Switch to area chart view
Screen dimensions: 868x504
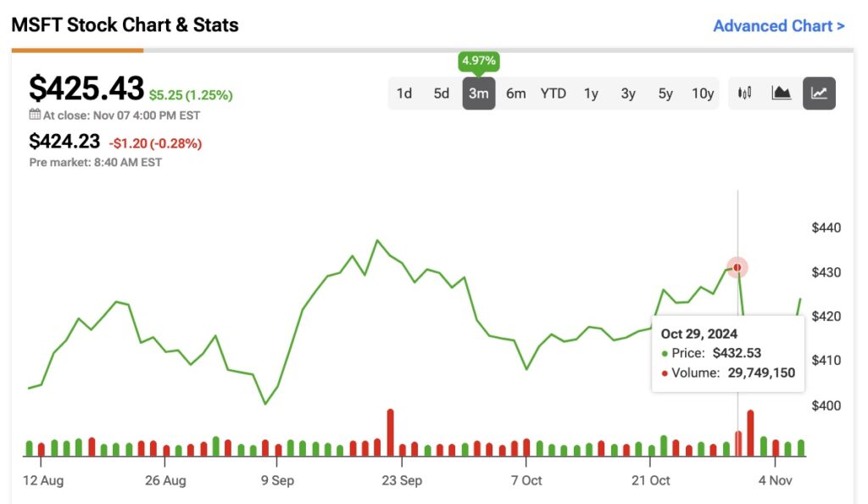(x=781, y=93)
